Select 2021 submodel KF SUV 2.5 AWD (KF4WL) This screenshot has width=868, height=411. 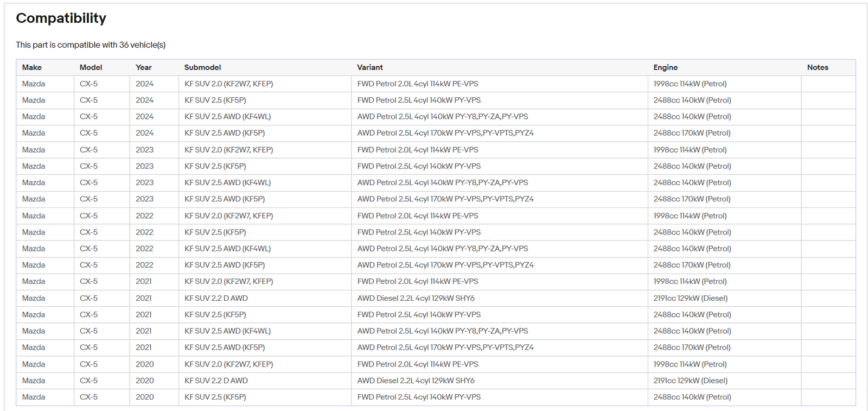[x=228, y=331]
